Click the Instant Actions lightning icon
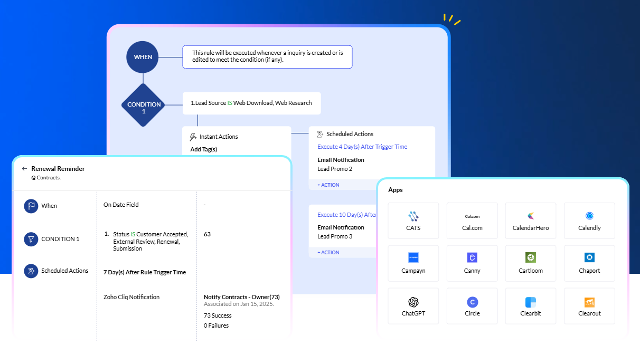The height and width of the screenshot is (364, 640). coord(193,137)
